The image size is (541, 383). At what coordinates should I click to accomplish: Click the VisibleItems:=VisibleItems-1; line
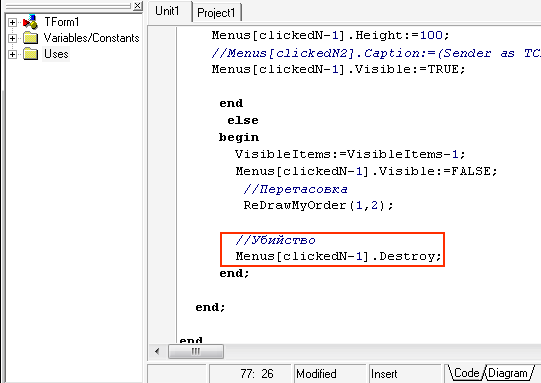click(350, 154)
